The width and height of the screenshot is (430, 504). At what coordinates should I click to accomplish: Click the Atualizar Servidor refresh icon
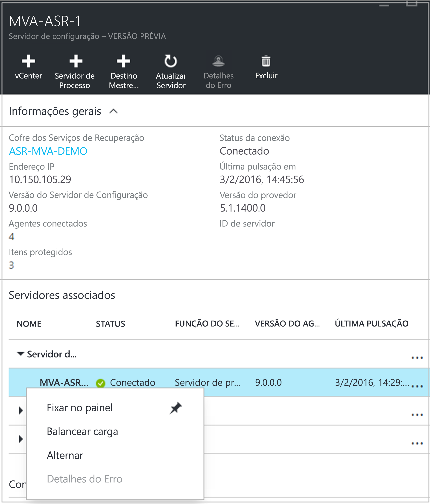pyautogui.click(x=171, y=61)
